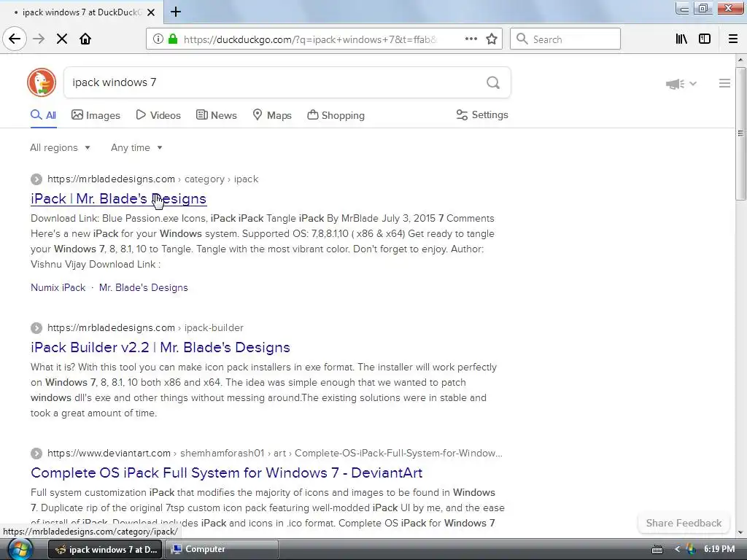Click the magnifier search button in DuckDuckGo box

(493, 83)
